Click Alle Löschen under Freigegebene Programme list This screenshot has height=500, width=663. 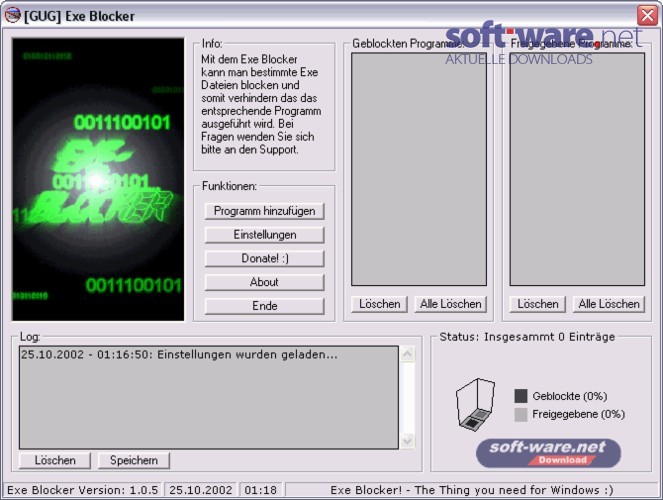pyautogui.click(x=608, y=304)
